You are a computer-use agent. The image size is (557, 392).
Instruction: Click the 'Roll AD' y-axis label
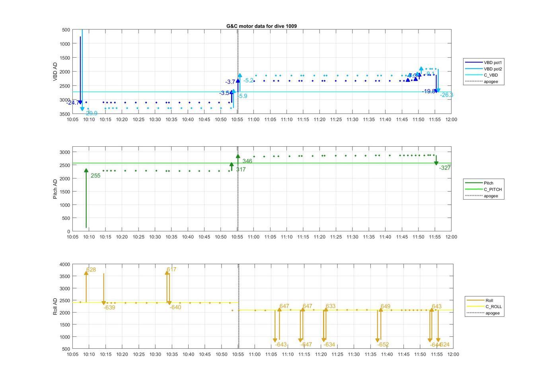tap(55, 307)
